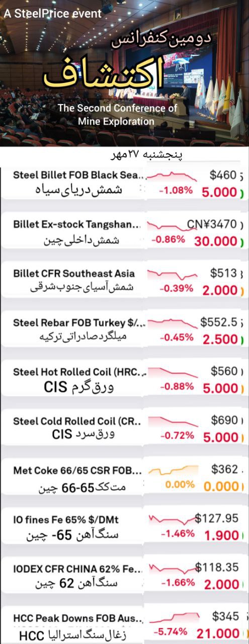Select Billet CFR Southeast Asia listing
Image resolution: width=249 pixels, height=644 pixels.
pyautogui.click(x=124, y=281)
